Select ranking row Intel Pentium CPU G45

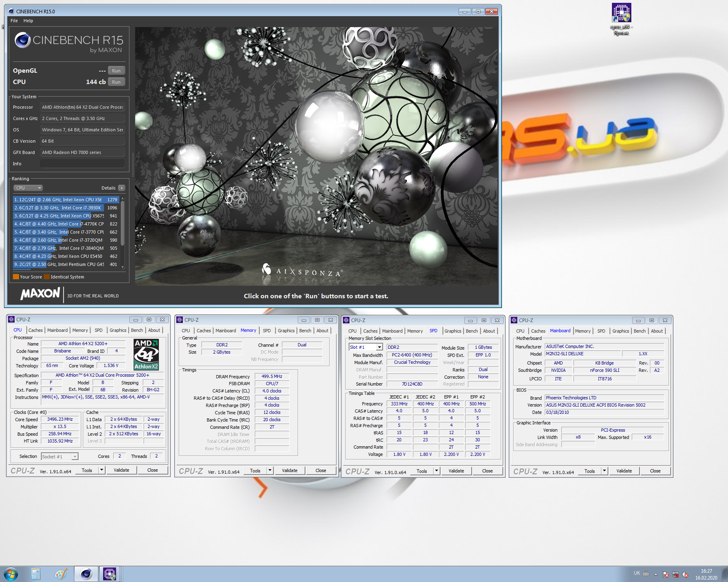click(66, 264)
